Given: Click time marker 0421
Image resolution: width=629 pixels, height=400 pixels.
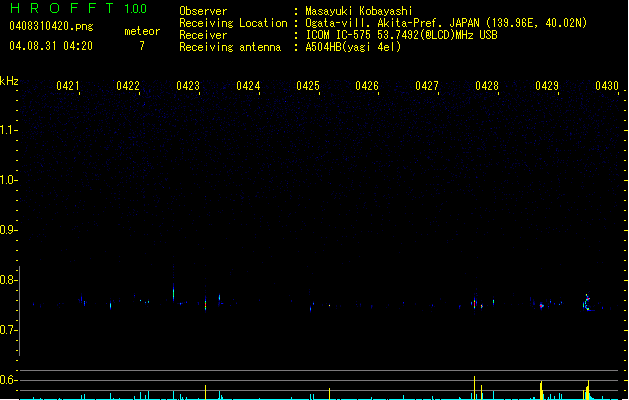Looking at the screenshot, I should (68, 86).
